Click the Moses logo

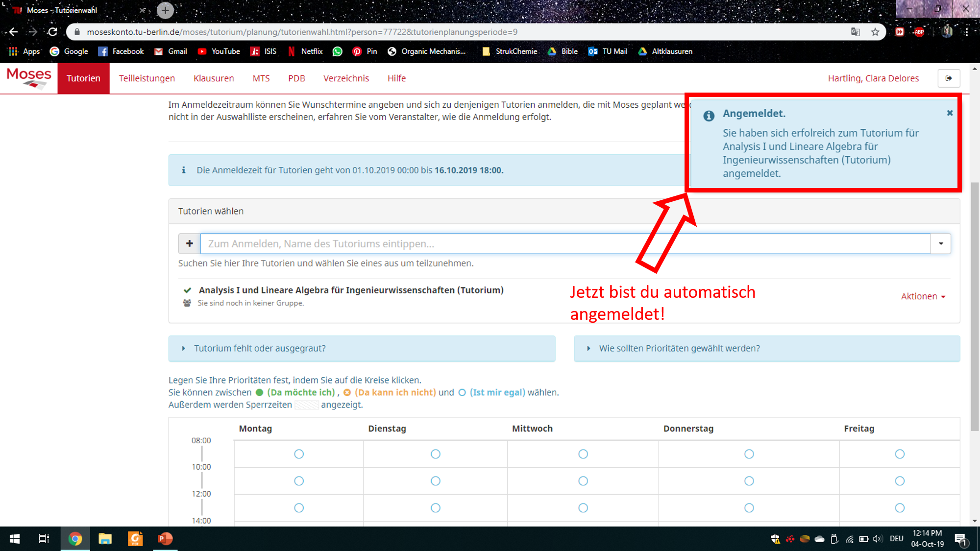click(x=29, y=78)
